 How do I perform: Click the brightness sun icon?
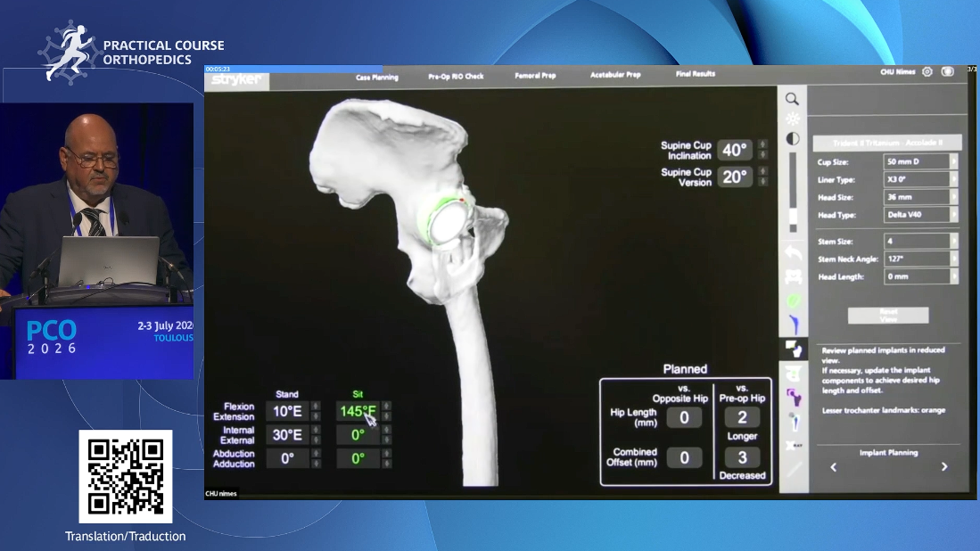[793, 119]
